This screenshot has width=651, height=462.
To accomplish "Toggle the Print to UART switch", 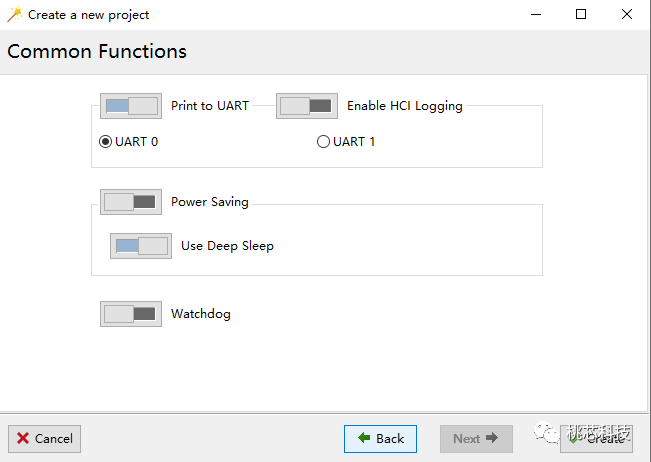I will [131, 106].
